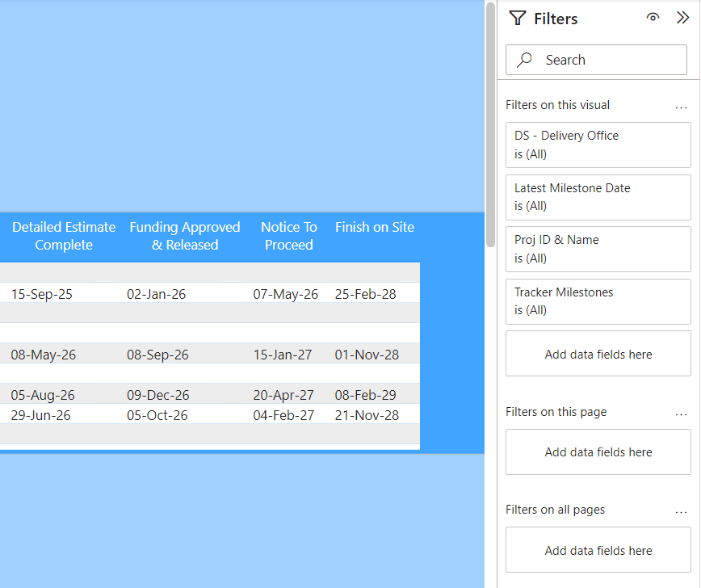The image size is (701, 588).
Task: Click the visual-level Add data fields well
Action: tap(598, 354)
